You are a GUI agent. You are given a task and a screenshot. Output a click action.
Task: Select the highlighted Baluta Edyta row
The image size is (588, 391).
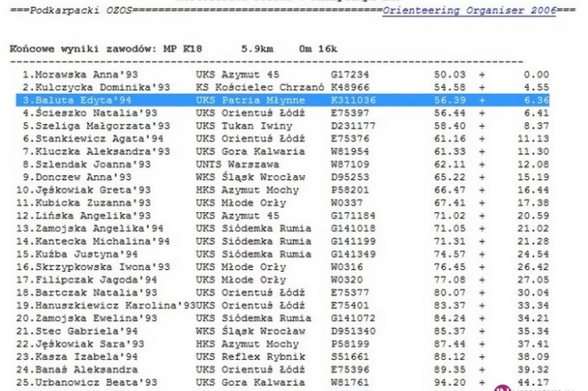point(282,100)
